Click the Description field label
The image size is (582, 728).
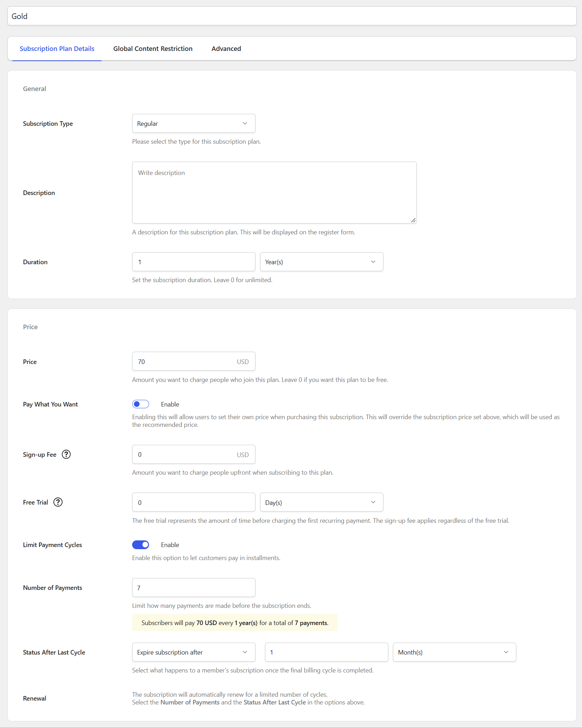[39, 193]
